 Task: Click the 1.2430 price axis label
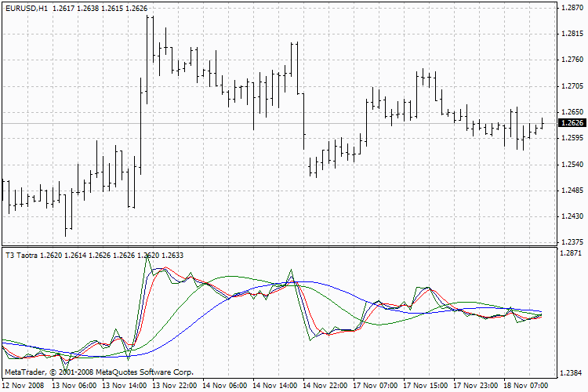[x=572, y=216]
